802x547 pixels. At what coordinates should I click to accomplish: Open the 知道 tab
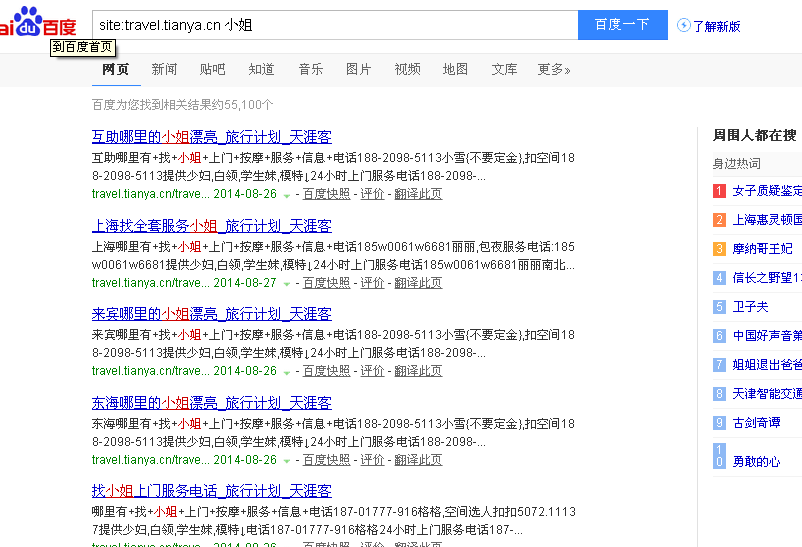[x=261, y=69]
